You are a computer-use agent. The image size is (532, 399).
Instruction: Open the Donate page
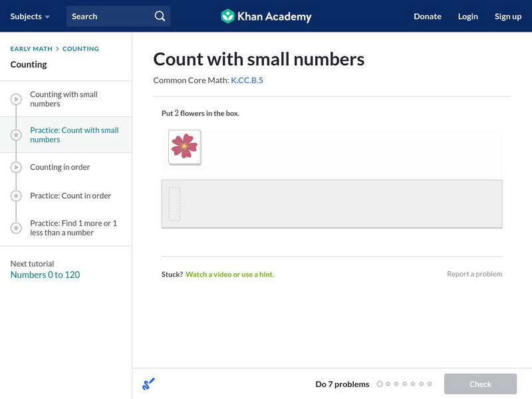click(x=427, y=16)
